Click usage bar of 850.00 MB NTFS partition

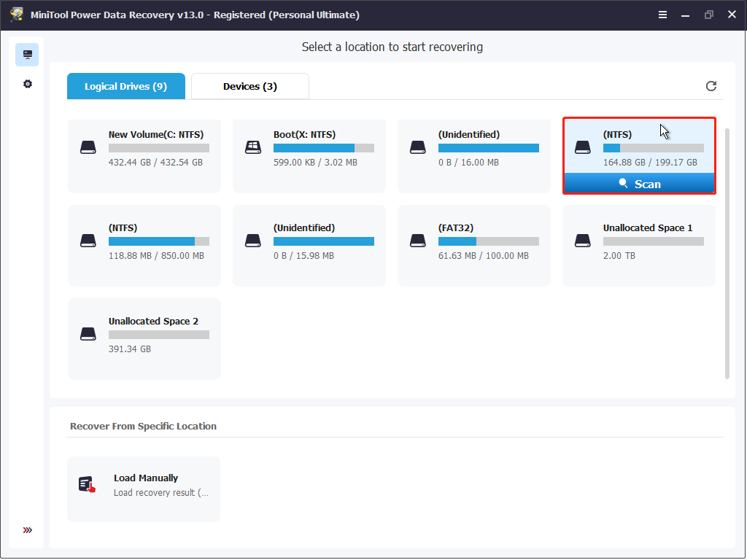pyautogui.click(x=158, y=241)
